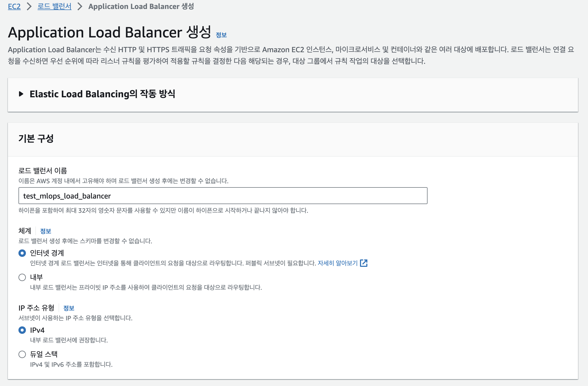Click the external link icon beside 자세히 알아보기
This screenshot has width=588, height=386.
(x=364, y=263)
